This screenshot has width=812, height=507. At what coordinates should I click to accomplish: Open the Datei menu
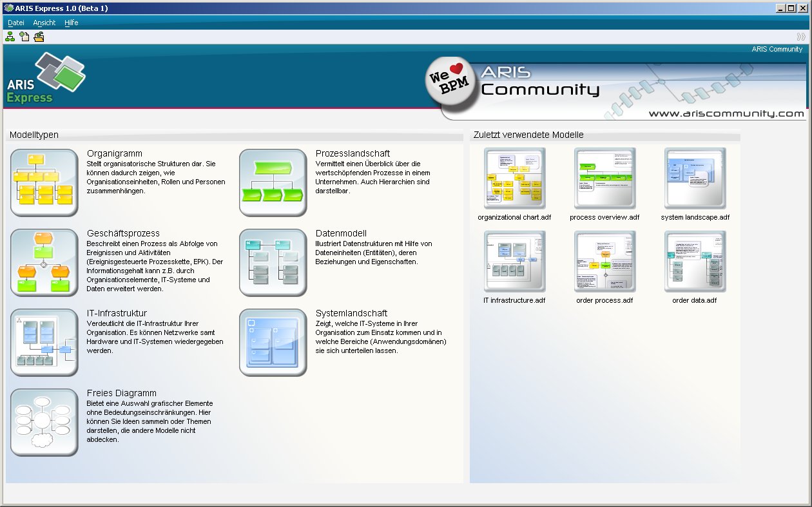click(16, 23)
